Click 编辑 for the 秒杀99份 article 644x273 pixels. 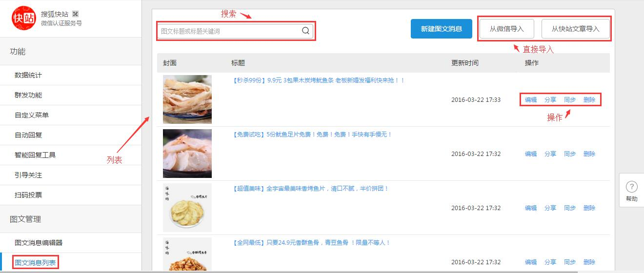(x=531, y=100)
